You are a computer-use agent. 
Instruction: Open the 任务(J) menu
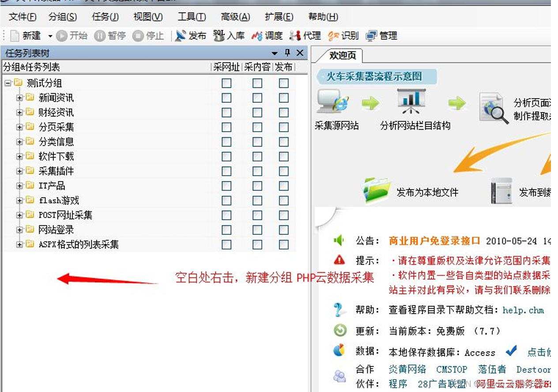[105, 17]
